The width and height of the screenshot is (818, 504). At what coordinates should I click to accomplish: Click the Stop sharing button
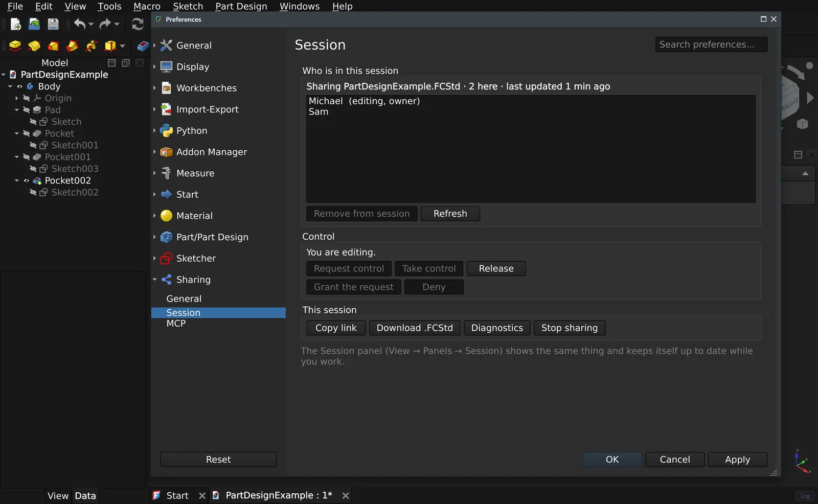pos(570,328)
